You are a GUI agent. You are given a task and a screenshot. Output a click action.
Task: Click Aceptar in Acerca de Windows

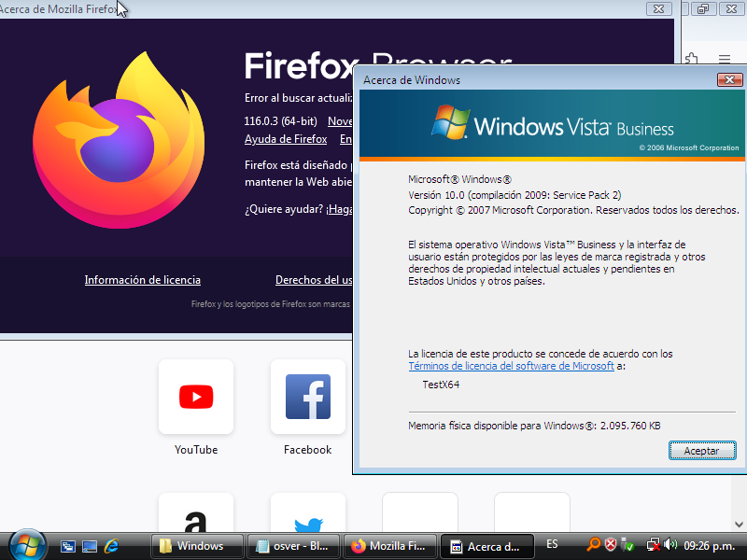pyautogui.click(x=702, y=451)
